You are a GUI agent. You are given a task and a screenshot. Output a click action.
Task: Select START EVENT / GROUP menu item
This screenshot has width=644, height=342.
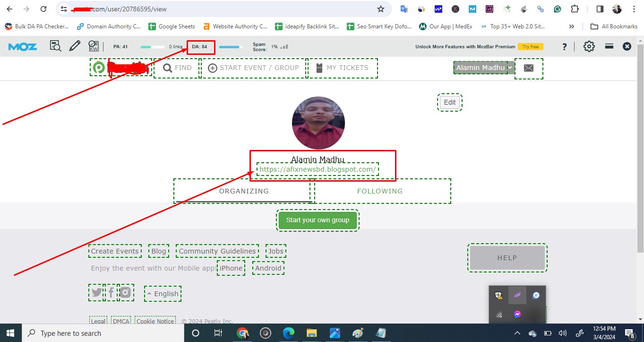coord(254,68)
